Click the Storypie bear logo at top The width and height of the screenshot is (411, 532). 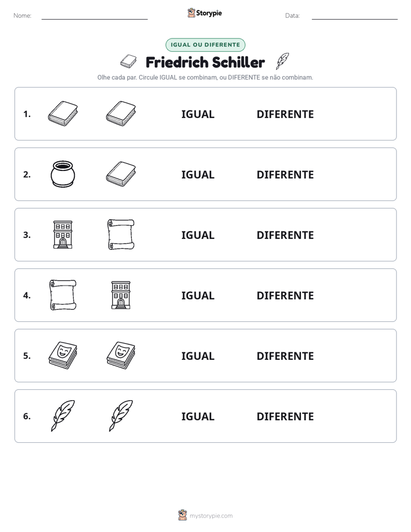click(191, 13)
